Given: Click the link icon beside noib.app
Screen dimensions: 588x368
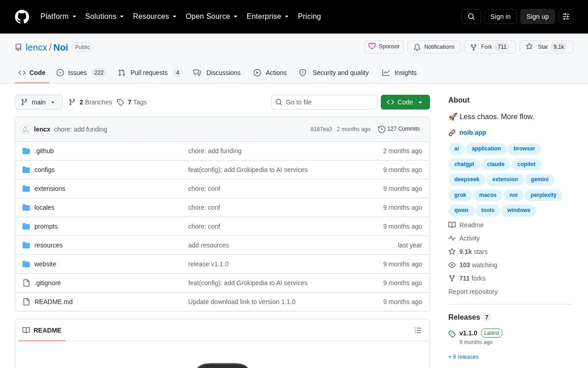Looking at the screenshot, I should [452, 133].
